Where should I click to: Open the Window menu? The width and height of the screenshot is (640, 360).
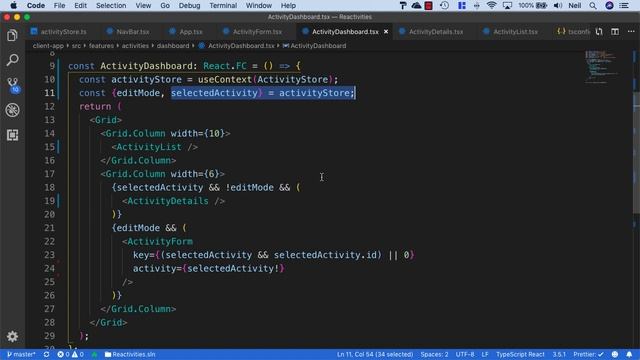[x=258, y=5]
